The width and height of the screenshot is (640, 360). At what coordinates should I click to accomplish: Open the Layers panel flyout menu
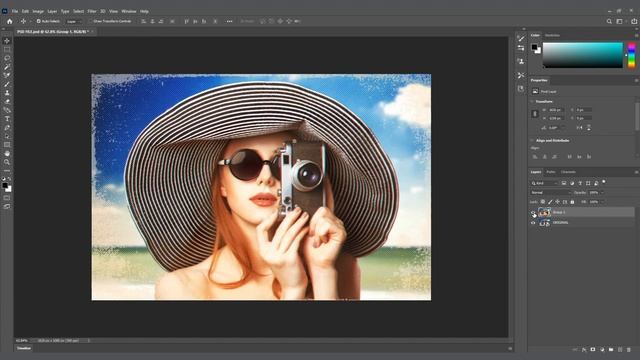[636, 172]
